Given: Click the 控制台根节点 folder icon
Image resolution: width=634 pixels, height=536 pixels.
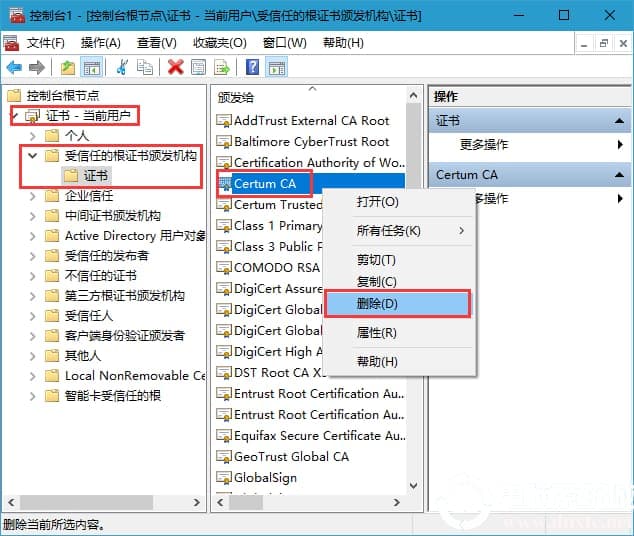Looking at the screenshot, I should [x=14, y=95].
